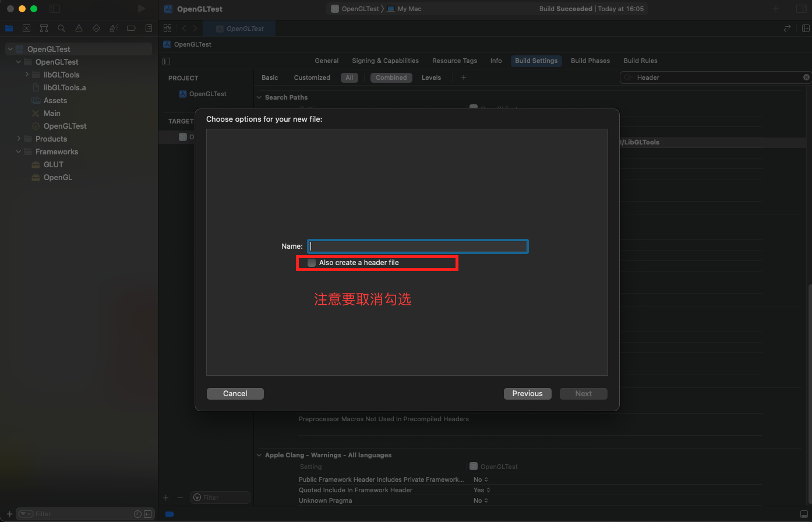Select the GLUT framework item
The image size is (812, 522).
click(x=54, y=164)
